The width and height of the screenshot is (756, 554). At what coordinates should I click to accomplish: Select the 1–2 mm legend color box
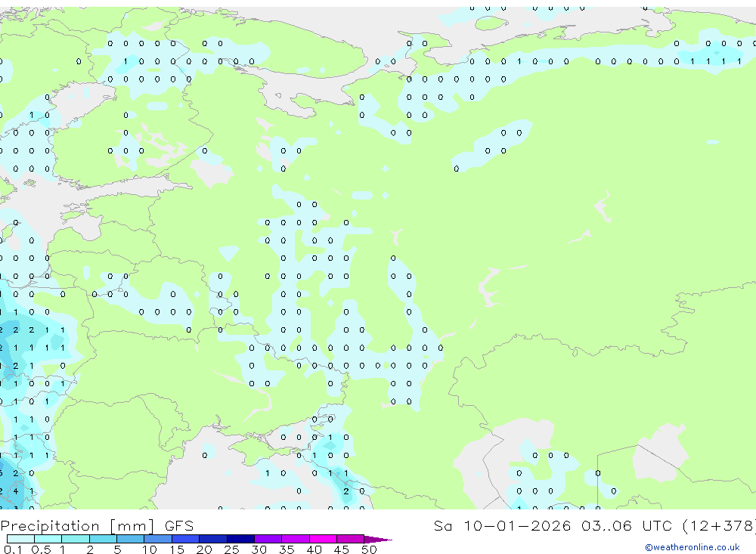76,539
